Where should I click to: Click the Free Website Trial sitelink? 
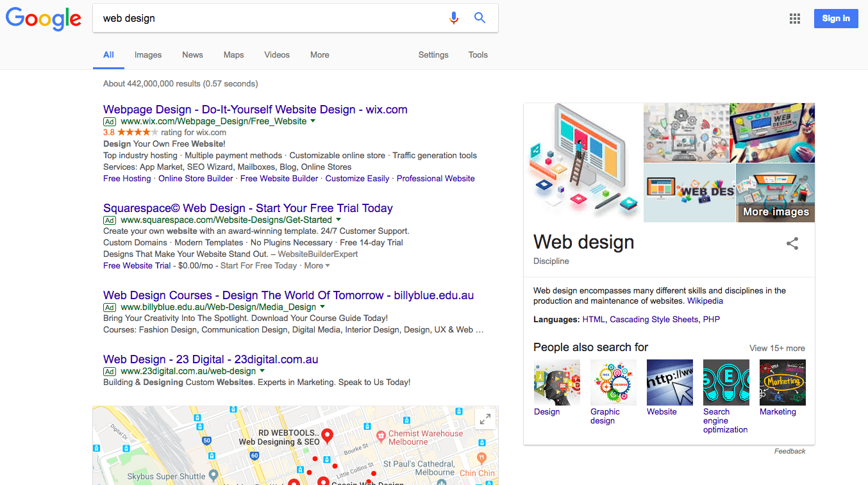(x=137, y=265)
